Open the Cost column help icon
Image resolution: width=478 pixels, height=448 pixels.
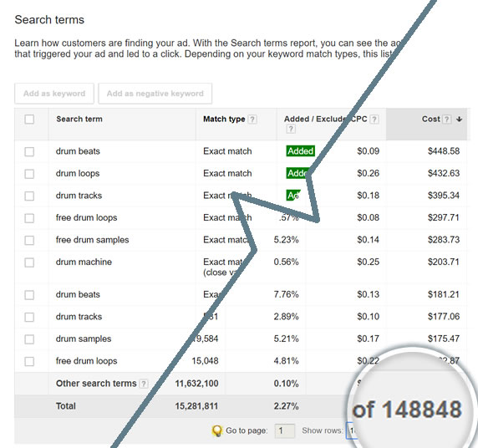446,120
